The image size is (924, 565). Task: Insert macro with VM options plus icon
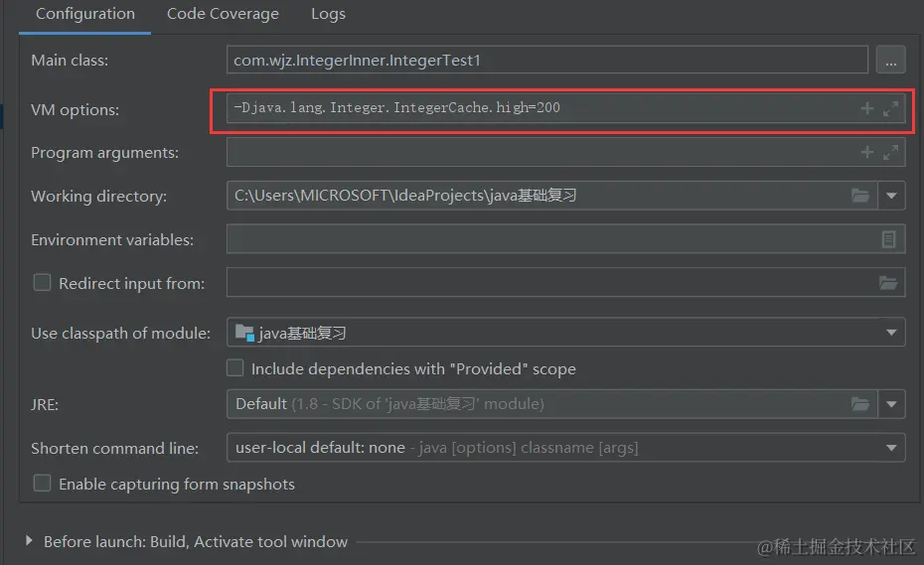[866, 108]
